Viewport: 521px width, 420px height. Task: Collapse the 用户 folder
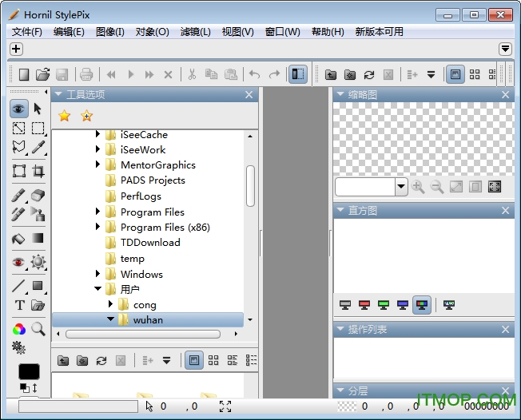coord(97,288)
